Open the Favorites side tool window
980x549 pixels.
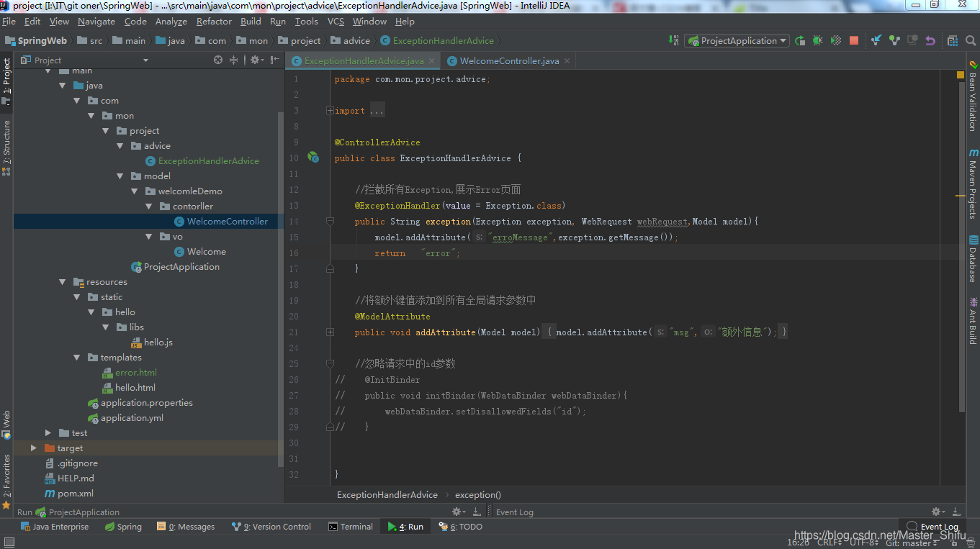[6, 481]
